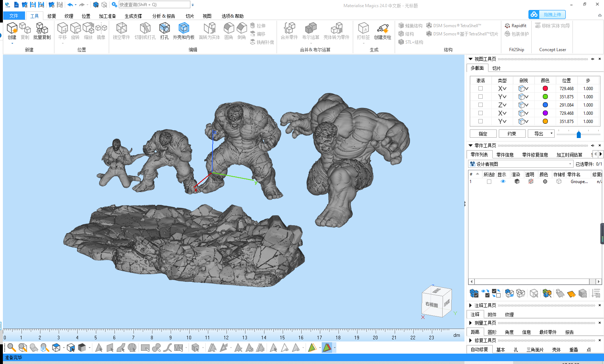Image resolution: width=604 pixels, height=364 pixels.
Task: Click the 蜂巢结构 honeycomb structure icon
Action: 410,26
